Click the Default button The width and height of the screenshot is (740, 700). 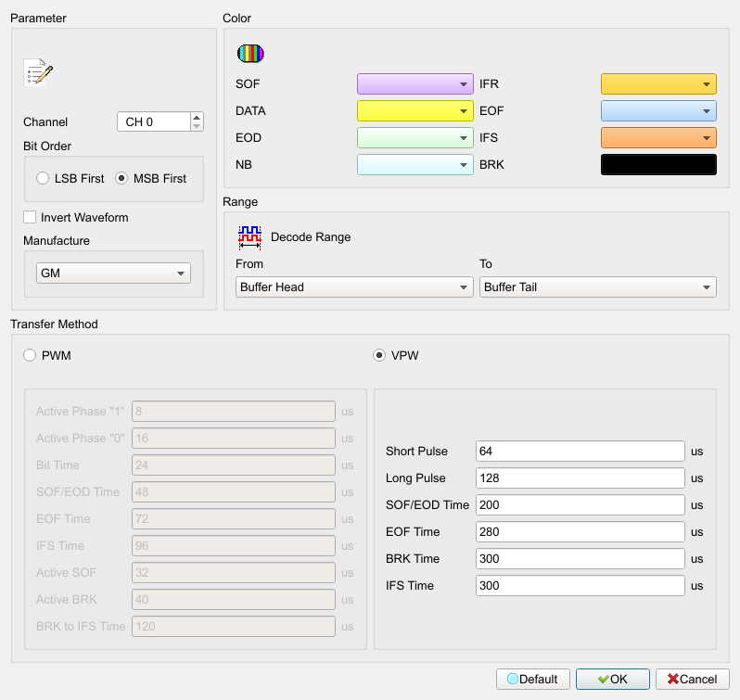(x=533, y=679)
